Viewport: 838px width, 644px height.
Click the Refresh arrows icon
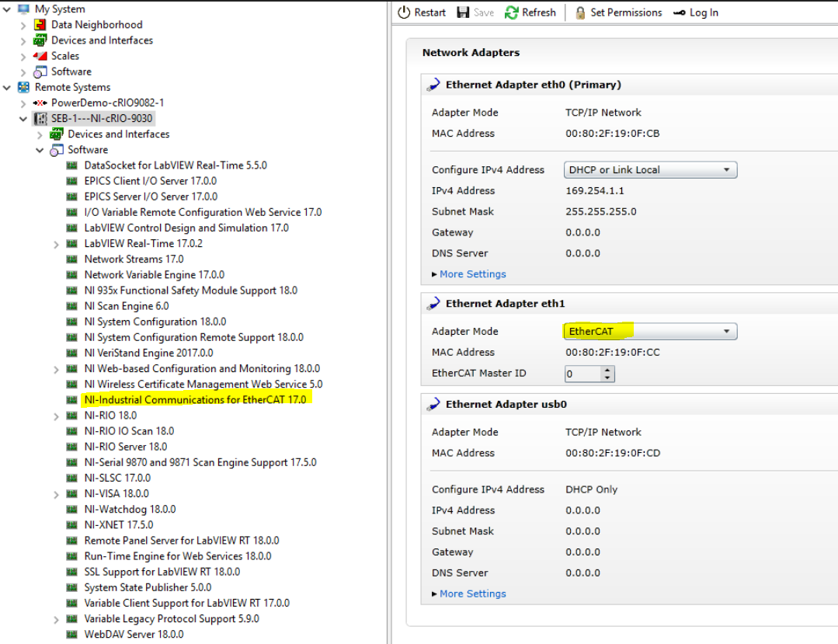(512, 12)
